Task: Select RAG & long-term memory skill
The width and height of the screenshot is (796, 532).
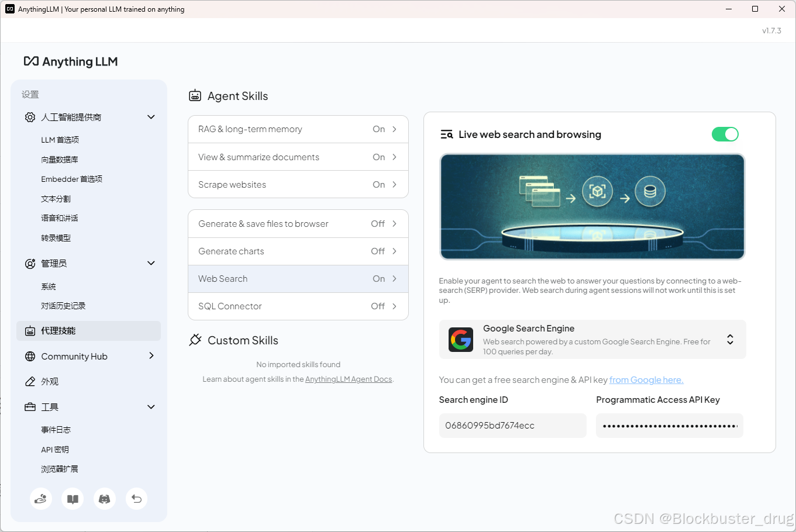Action: pos(298,129)
